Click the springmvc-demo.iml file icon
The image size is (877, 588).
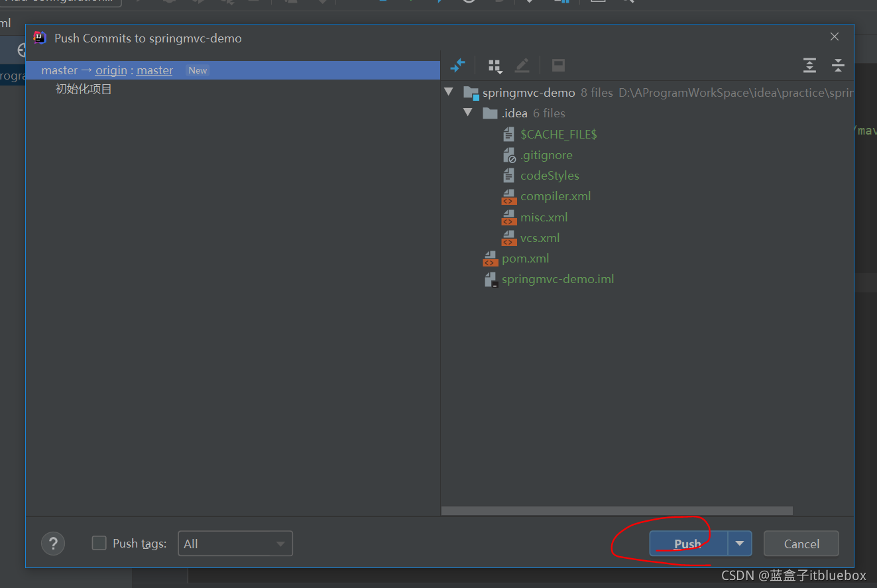coord(491,279)
